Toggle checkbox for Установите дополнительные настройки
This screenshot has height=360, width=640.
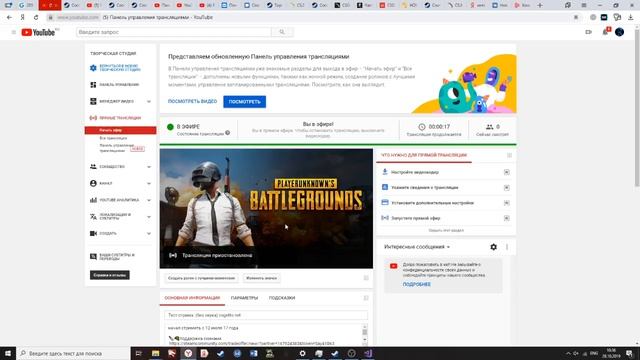[507, 203]
